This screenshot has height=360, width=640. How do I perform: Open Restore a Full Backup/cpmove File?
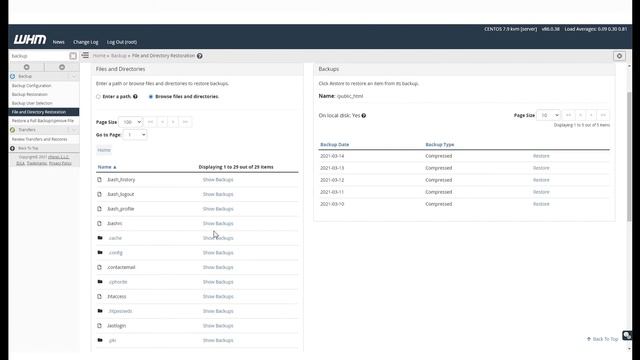[x=43, y=121]
